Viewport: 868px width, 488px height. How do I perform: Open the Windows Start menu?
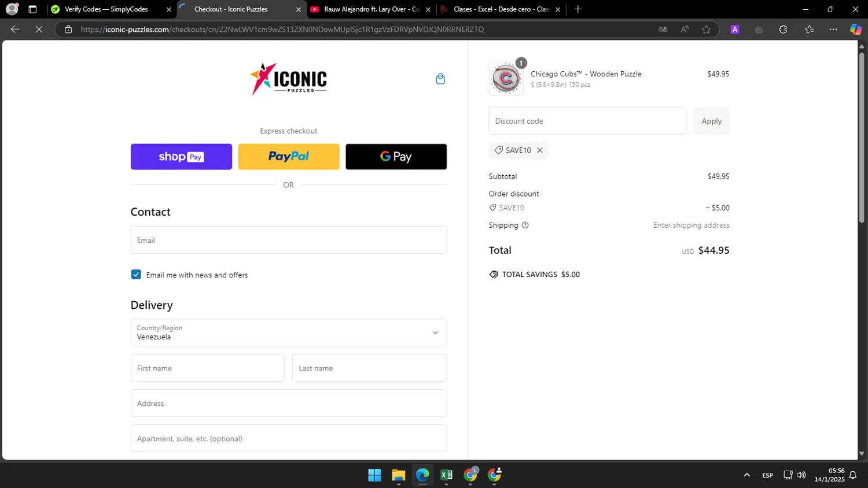tap(374, 475)
